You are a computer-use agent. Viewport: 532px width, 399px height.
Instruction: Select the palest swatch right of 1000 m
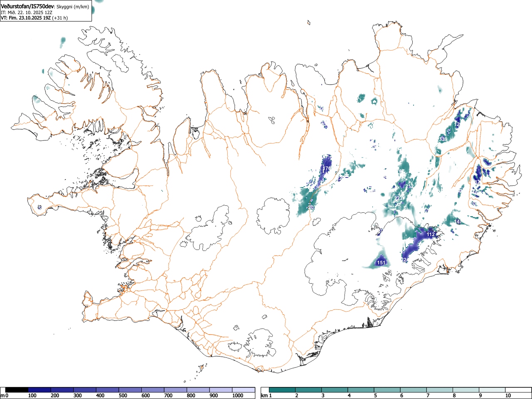244,390
